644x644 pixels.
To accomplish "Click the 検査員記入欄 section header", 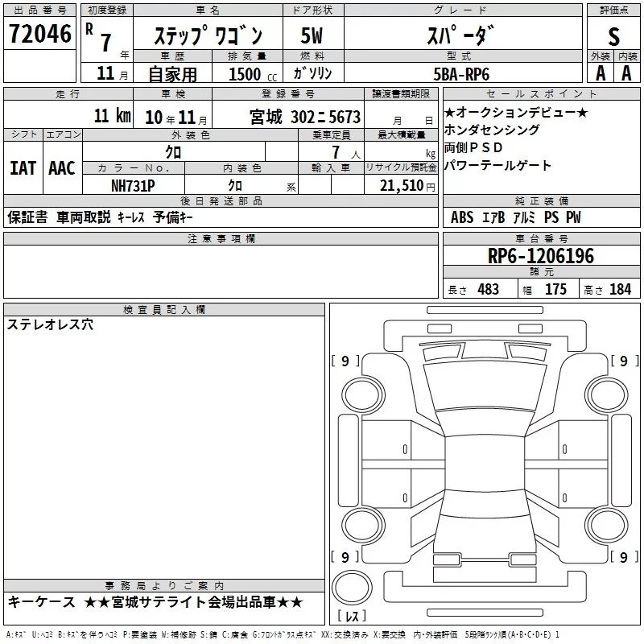I will click(x=164, y=309).
